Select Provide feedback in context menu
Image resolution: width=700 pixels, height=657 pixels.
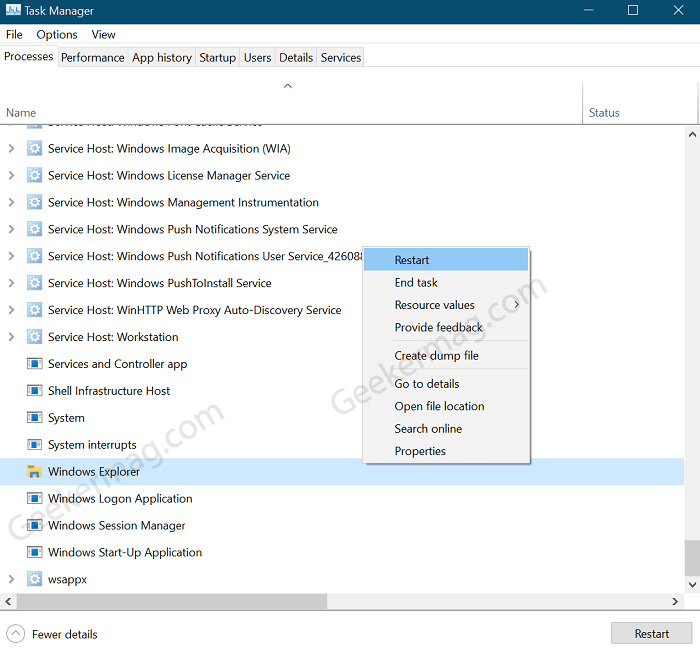coord(446,327)
